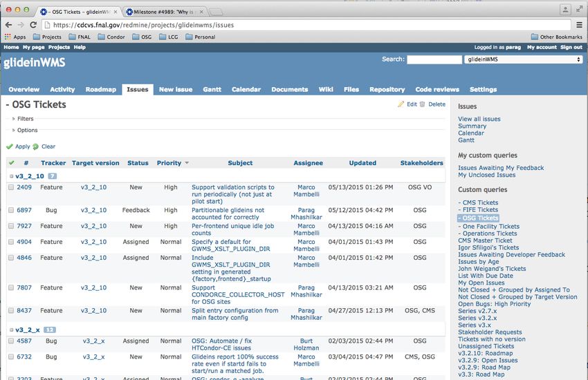Open View all issues link

coord(479,119)
